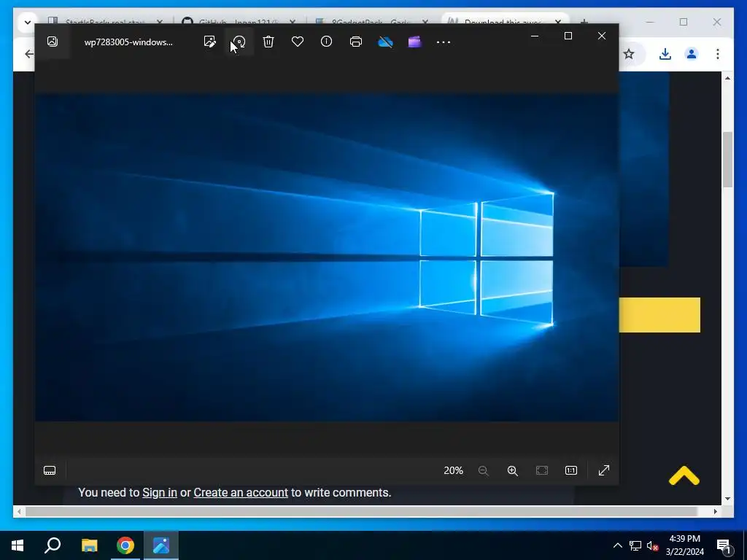Open File Explorer from the taskbar
The width and height of the screenshot is (747, 560).
(x=89, y=545)
